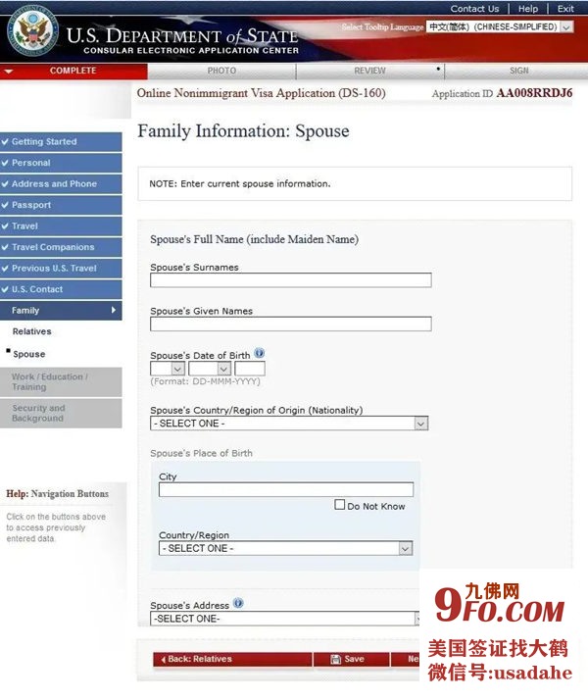The image size is (588, 700).
Task: Click the Spouse's Surnames text field
Action: coord(290,280)
